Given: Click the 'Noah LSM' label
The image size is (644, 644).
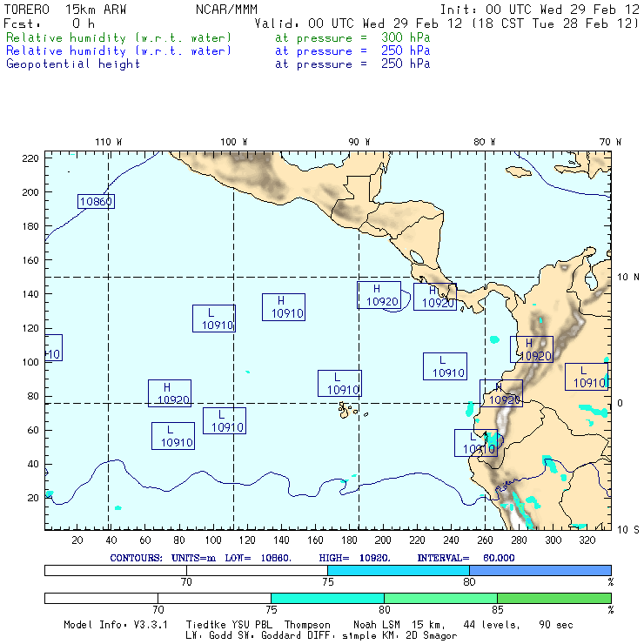Looking at the screenshot, I should tap(376, 625).
